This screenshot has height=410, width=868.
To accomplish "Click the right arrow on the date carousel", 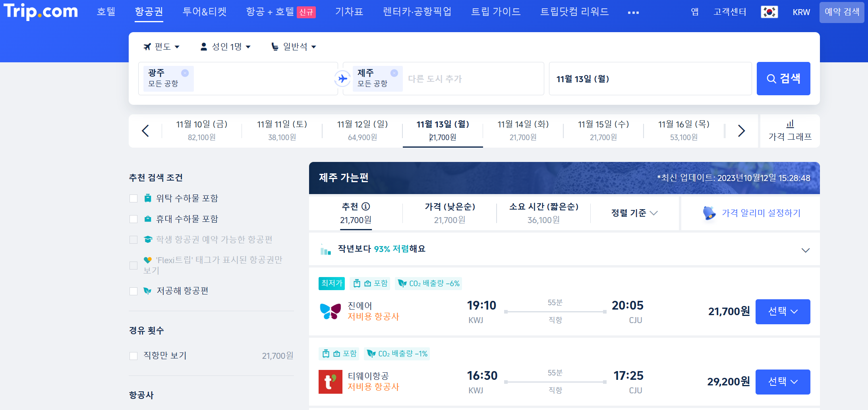I will 740,130.
